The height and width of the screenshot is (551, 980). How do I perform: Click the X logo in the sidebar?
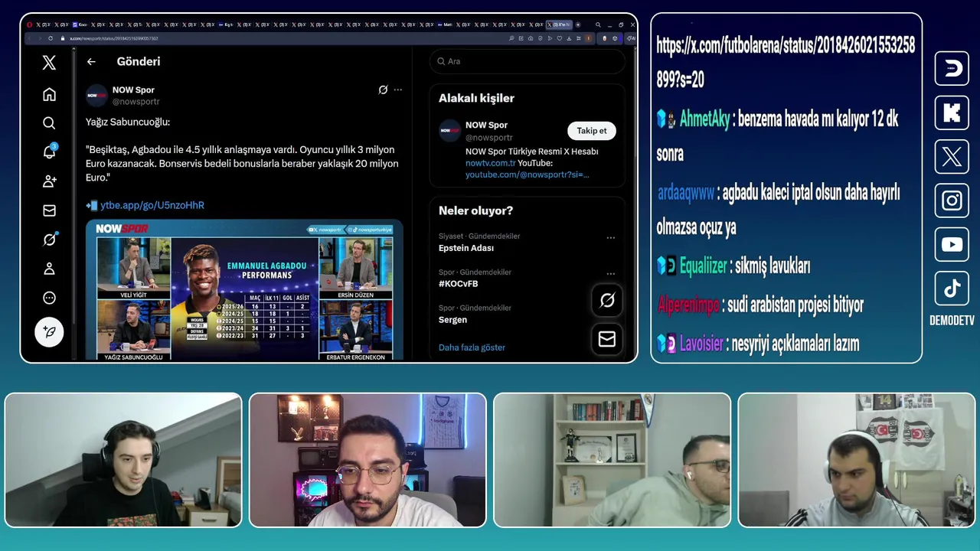[49, 63]
